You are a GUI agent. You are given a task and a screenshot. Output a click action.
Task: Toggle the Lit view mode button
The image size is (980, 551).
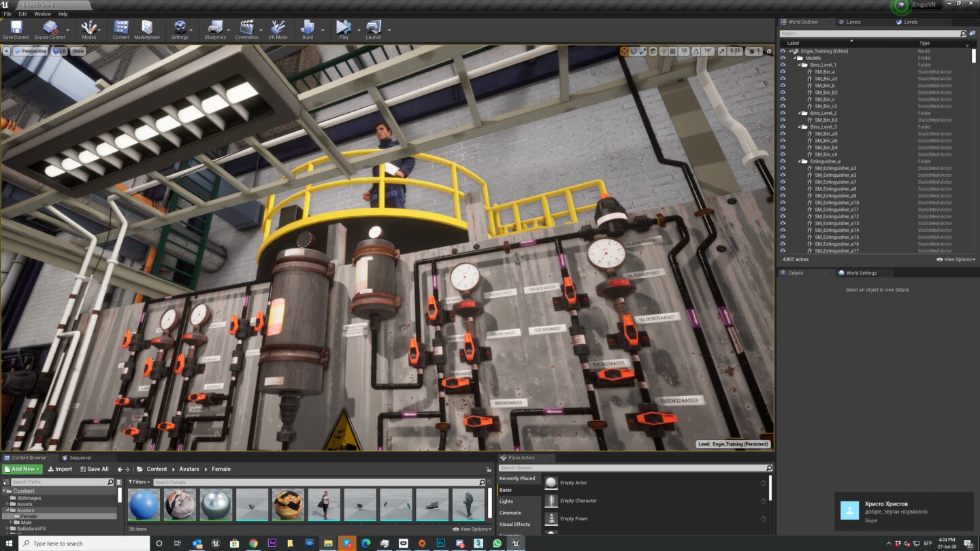[x=59, y=51]
